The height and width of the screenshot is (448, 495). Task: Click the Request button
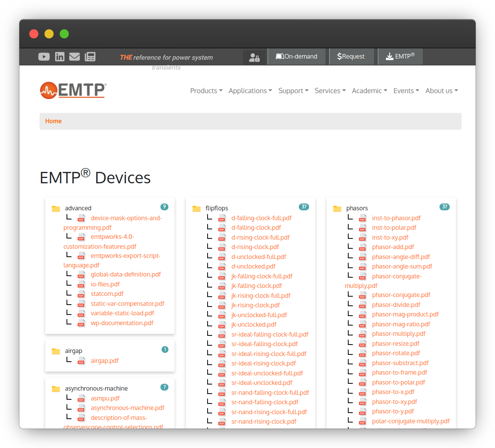pyautogui.click(x=351, y=57)
